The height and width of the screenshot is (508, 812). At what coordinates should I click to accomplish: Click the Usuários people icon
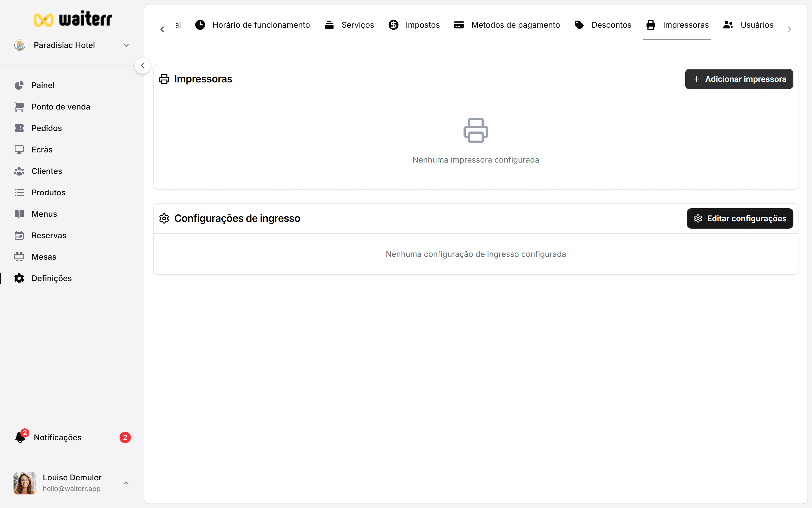coord(728,25)
